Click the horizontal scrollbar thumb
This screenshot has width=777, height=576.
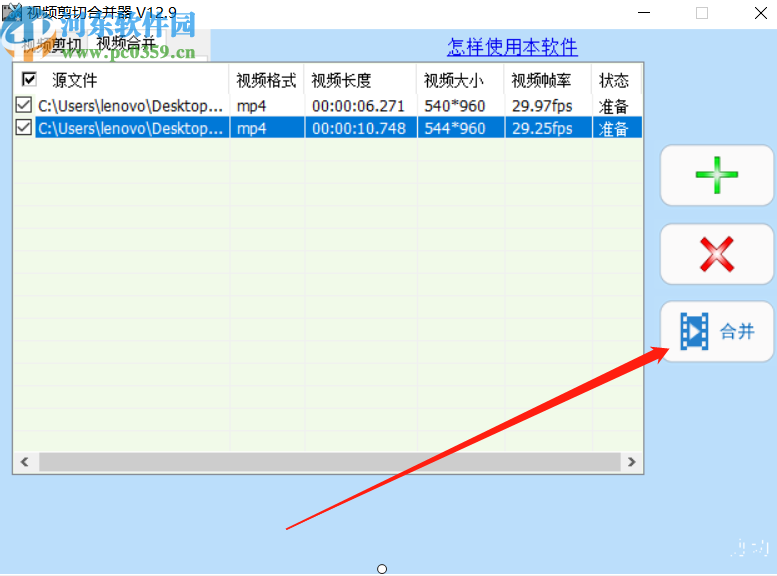click(330, 462)
